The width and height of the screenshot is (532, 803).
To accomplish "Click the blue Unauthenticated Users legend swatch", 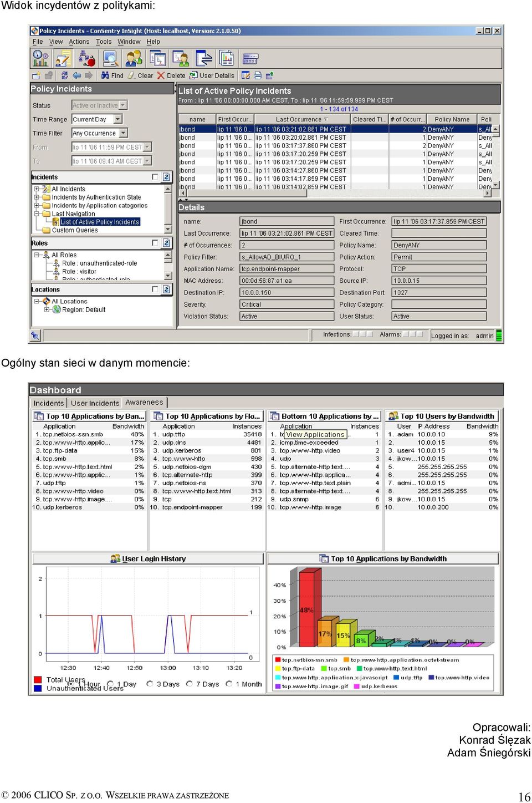I will click(x=38, y=688).
